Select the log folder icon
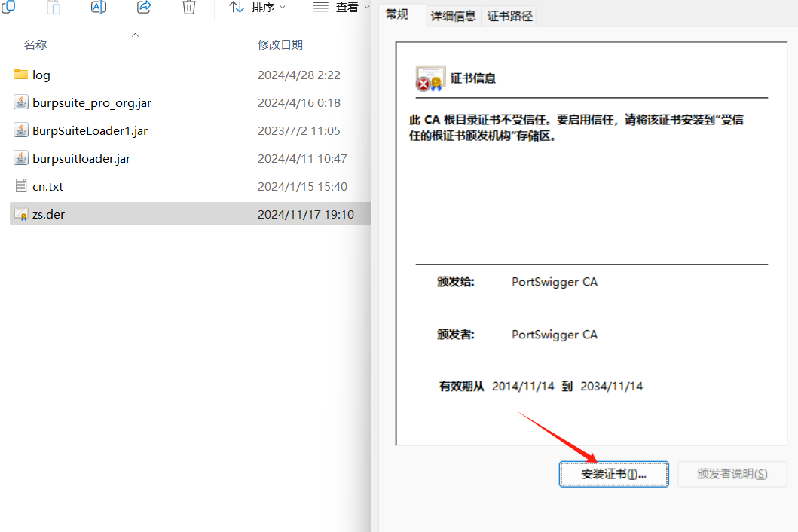Screen dimensions: 798x532 pyautogui.click(x=21, y=75)
